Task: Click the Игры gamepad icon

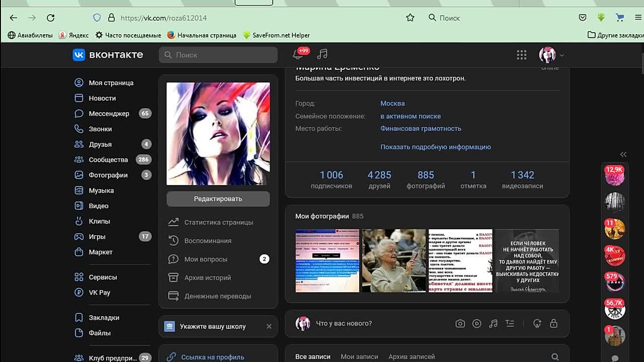Action: pyautogui.click(x=79, y=236)
